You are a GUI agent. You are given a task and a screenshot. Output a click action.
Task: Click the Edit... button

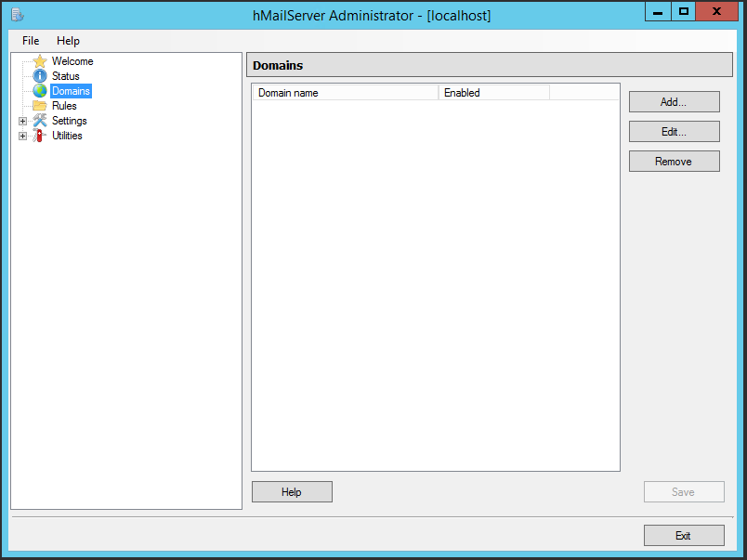click(675, 132)
